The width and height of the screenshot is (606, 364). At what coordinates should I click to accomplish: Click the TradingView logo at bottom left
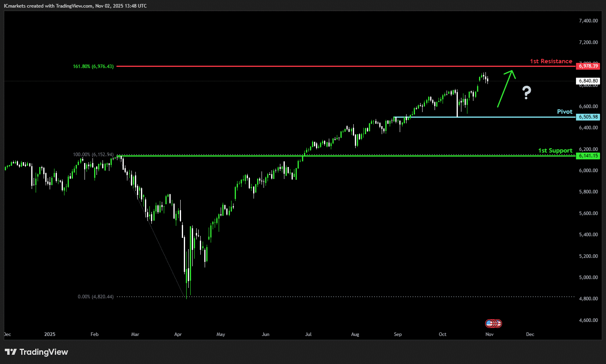pos(36,352)
